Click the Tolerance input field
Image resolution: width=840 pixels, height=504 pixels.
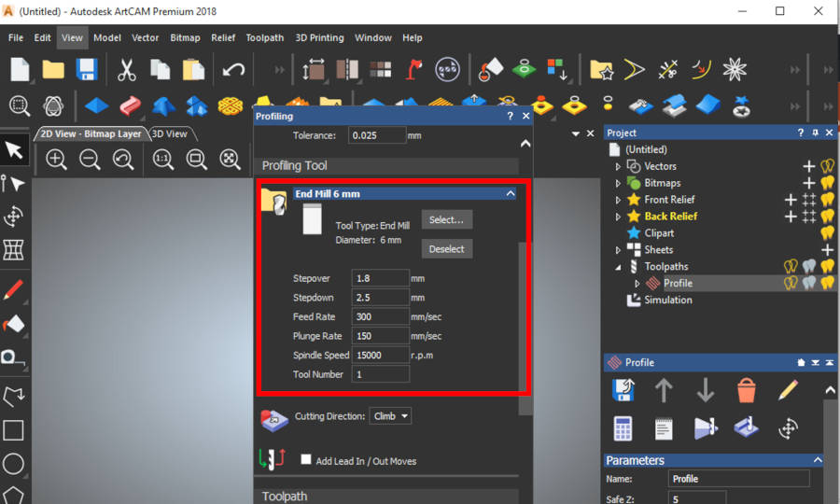377,135
